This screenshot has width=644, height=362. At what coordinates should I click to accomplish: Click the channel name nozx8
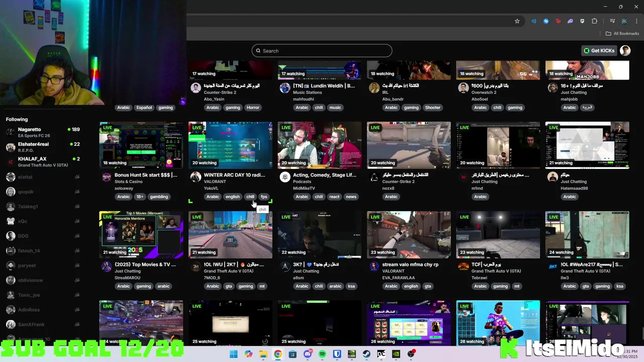[388, 189]
